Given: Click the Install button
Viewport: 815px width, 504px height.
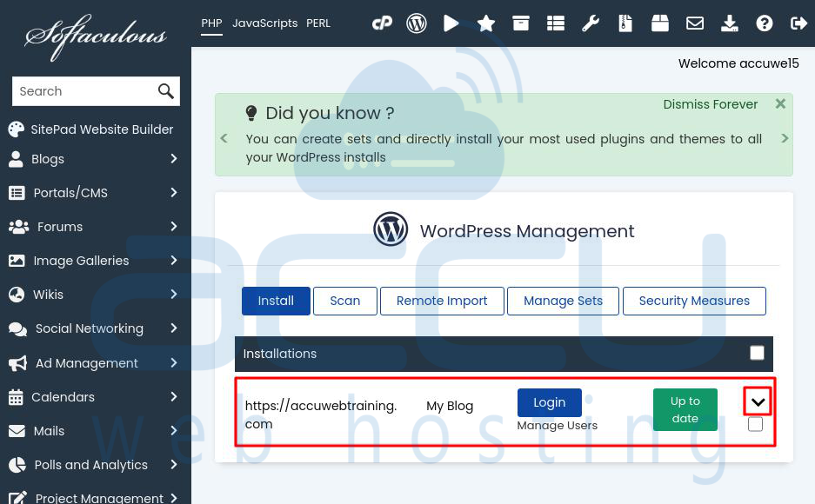Looking at the screenshot, I should 276,301.
